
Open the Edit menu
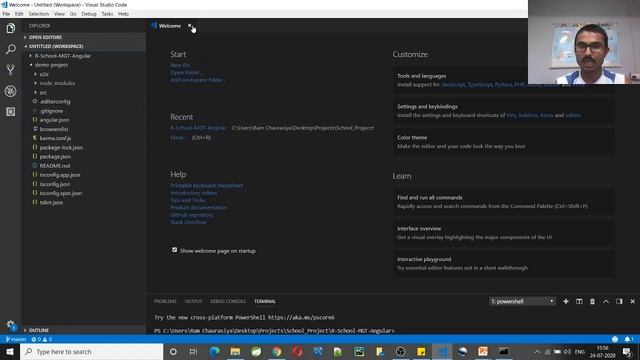click(x=19, y=14)
